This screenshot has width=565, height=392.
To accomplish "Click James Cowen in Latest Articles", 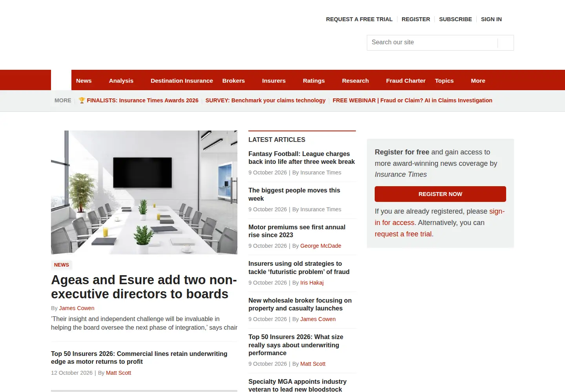I will coord(318,319).
